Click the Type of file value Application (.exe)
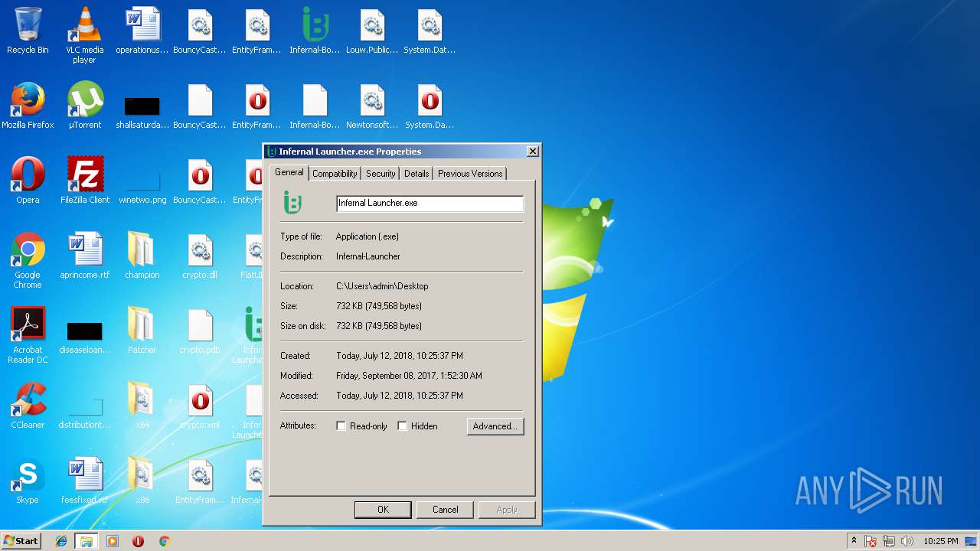The image size is (980, 551). 367,236
